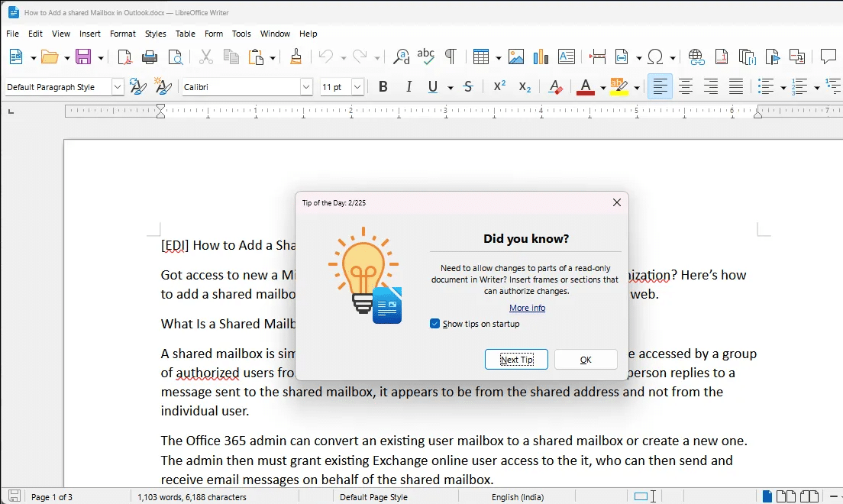Click the Insert Image icon
The image size is (843, 504).
click(x=517, y=57)
